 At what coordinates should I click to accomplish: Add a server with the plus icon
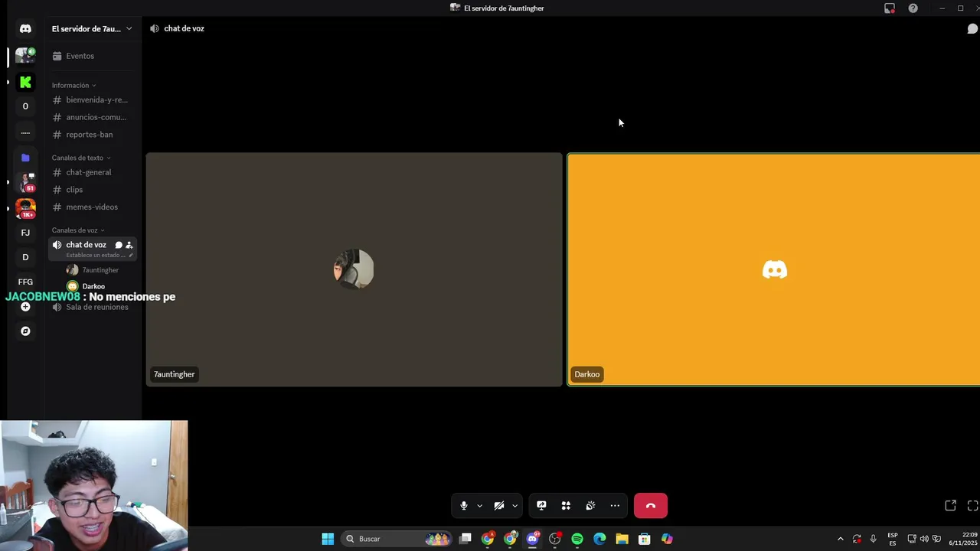point(25,307)
